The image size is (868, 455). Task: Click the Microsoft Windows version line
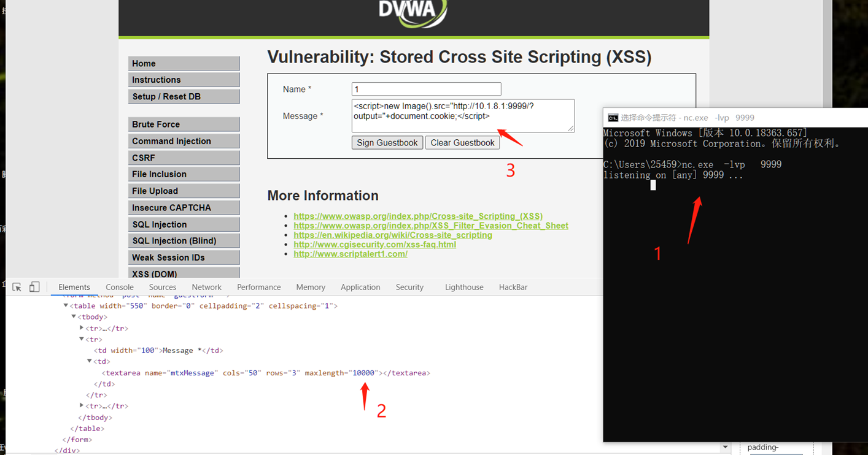pyautogui.click(x=705, y=133)
